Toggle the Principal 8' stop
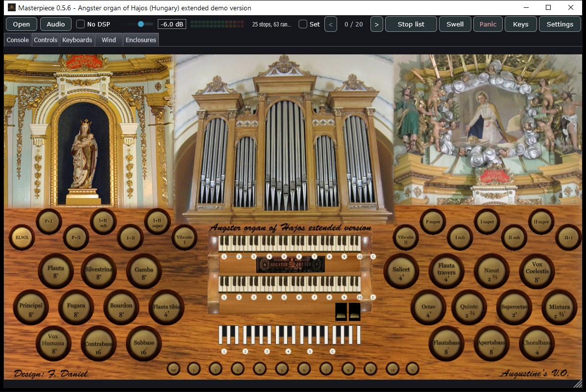The height and width of the screenshot is (392, 586). 31,308
